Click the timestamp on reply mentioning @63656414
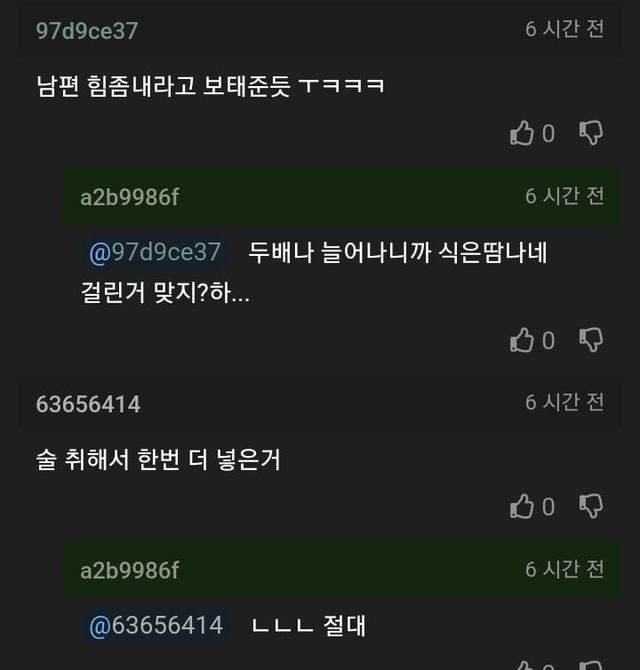640x670 pixels. click(x=564, y=569)
